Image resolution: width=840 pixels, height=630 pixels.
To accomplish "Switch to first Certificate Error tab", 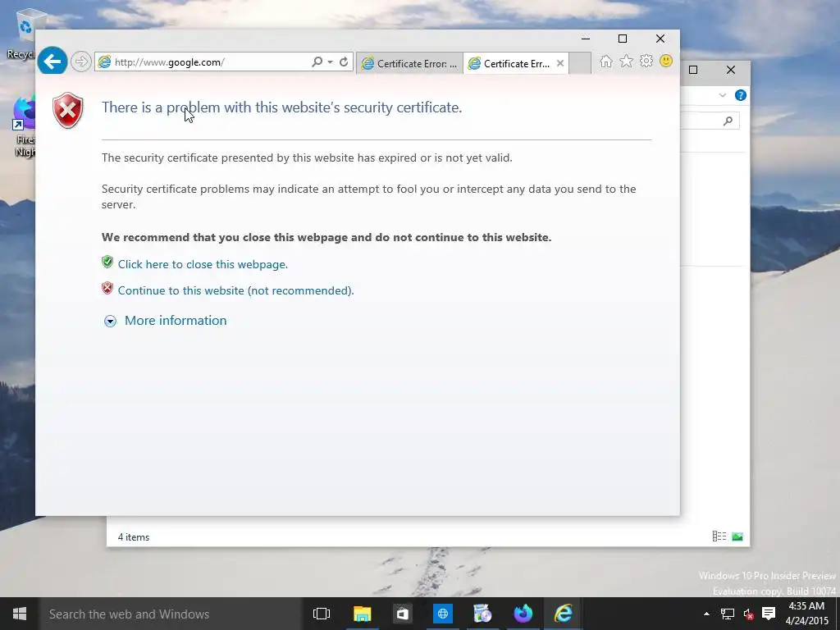I will (410, 63).
